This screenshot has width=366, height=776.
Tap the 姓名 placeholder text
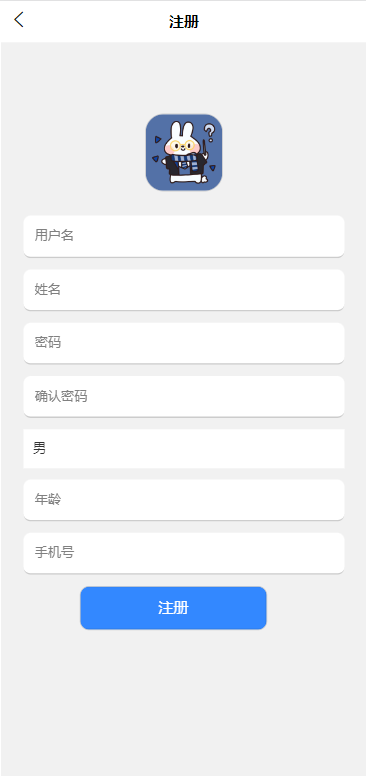[x=47, y=290]
